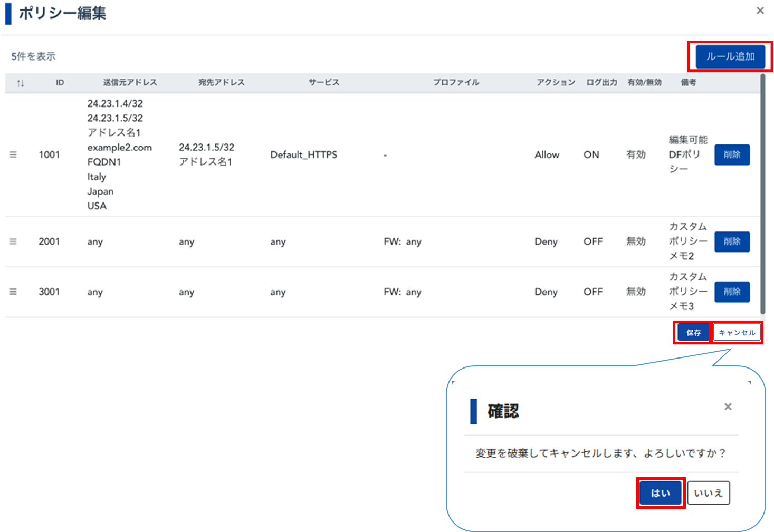Click the 有効 status of rule 1001
The height and width of the screenshot is (532, 774).
[x=636, y=154]
